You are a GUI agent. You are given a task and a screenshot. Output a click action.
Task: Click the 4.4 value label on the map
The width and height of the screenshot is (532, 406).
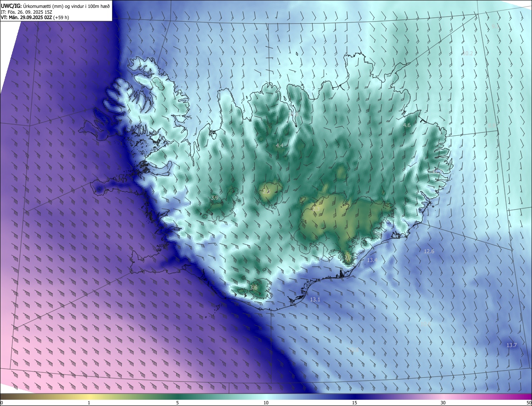point(279,145)
